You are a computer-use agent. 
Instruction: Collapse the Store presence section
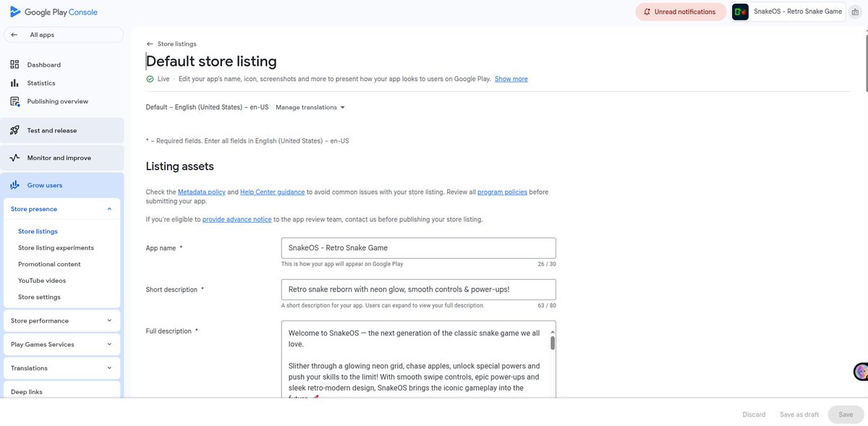coord(109,209)
